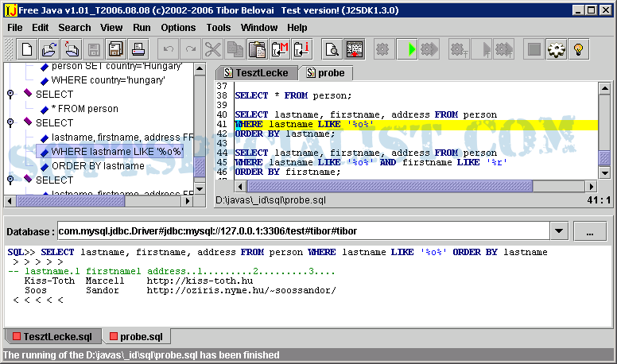Click the Cut scissors icon
Screen dimensions: 617x364
click(x=212, y=49)
